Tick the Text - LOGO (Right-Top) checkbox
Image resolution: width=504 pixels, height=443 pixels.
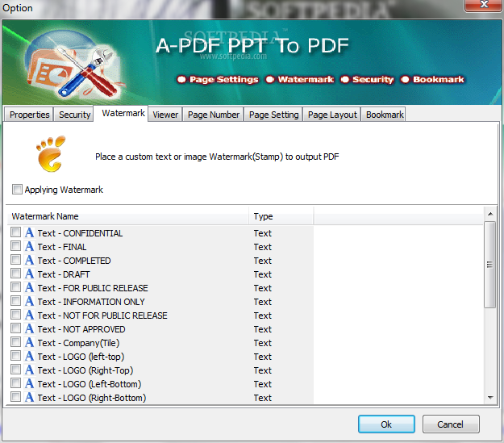(16, 370)
